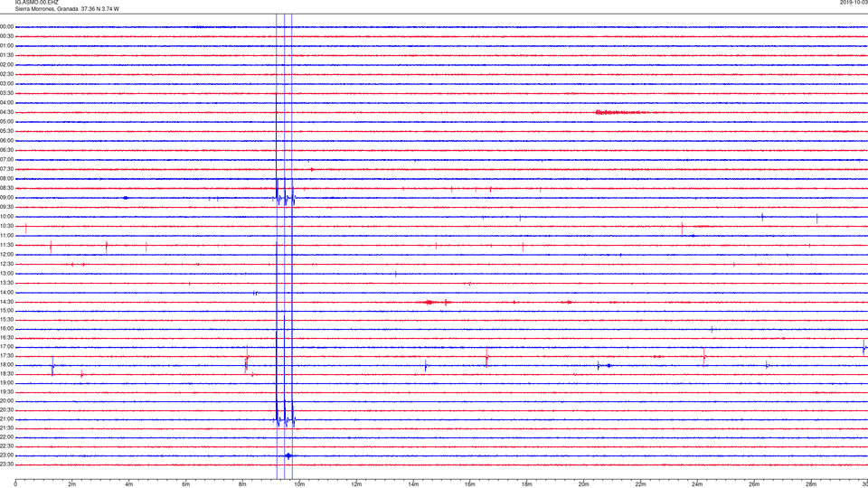Select the 10:00 time label
The image size is (868, 488).
pyautogui.click(x=7, y=216)
